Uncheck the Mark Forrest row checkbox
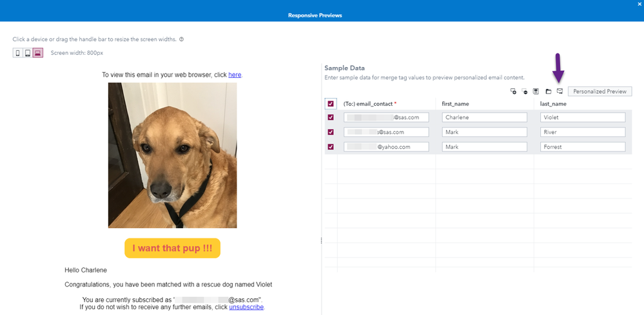Image resolution: width=644 pixels, height=315 pixels. (331, 147)
